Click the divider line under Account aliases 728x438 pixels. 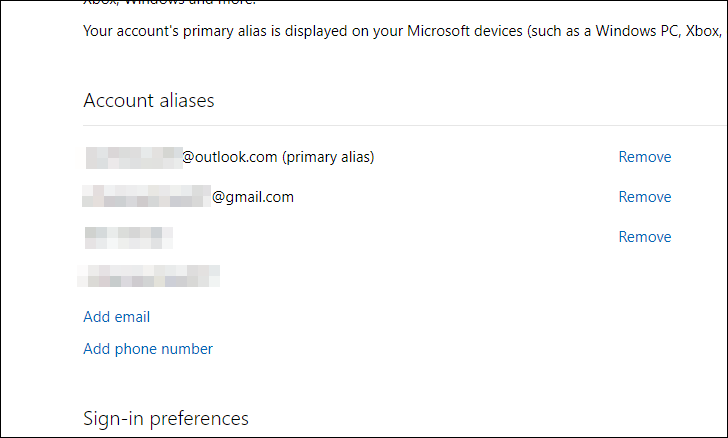(404, 125)
